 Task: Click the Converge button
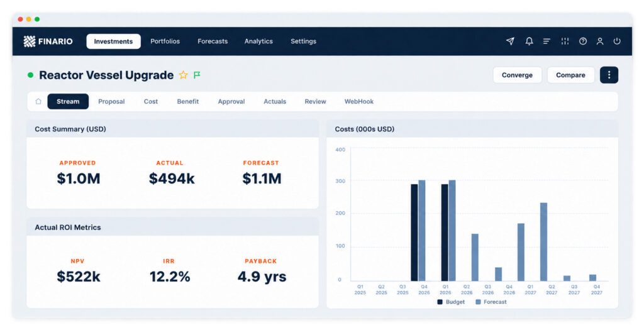coord(517,75)
